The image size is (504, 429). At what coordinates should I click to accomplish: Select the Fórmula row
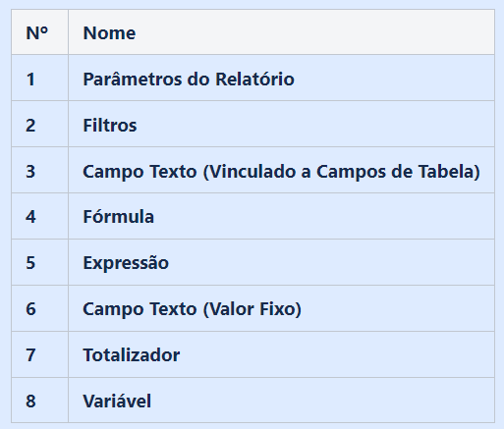point(252,216)
